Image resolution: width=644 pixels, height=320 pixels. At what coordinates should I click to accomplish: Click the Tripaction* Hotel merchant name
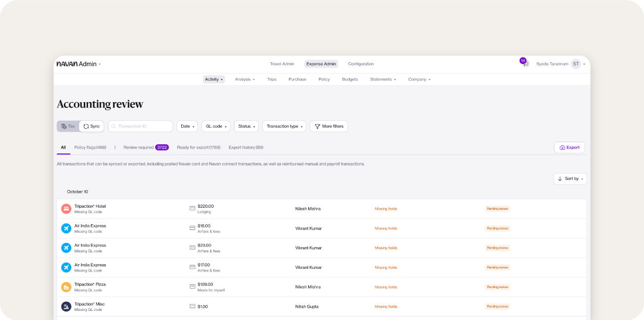click(x=90, y=206)
